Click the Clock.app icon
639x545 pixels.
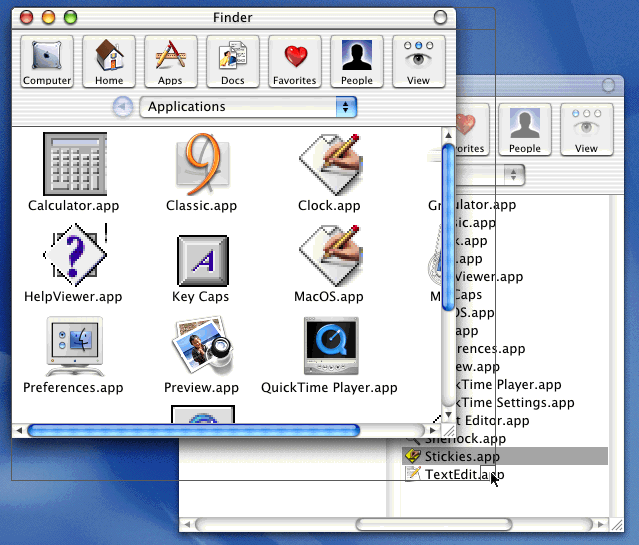click(x=329, y=164)
